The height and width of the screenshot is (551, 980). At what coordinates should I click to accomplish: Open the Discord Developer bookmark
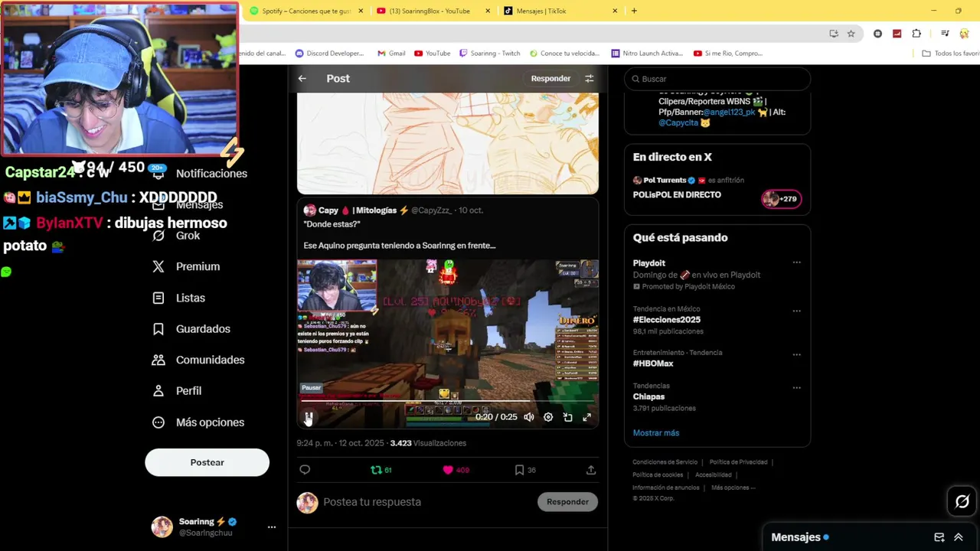click(329, 54)
